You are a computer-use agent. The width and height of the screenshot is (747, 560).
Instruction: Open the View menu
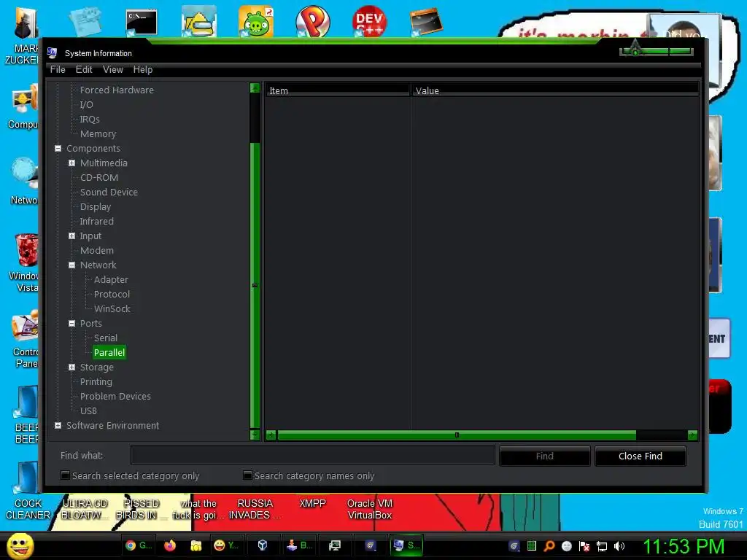[x=113, y=69]
